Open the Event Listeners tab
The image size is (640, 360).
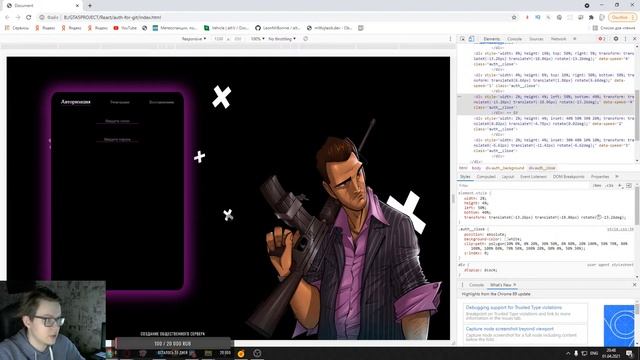tap(533, 177)
